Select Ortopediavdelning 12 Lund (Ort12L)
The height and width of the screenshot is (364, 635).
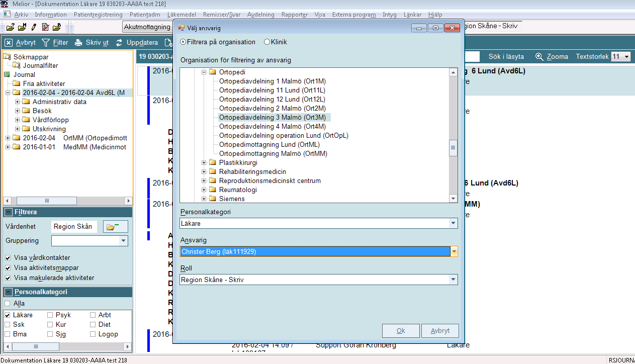coord(272,99)
